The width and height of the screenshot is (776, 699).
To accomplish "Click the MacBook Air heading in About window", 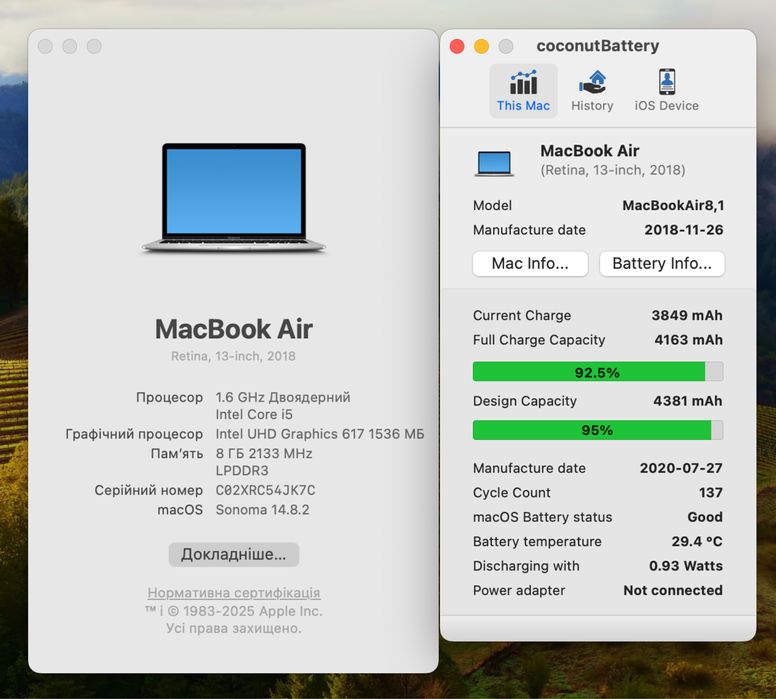I will (234, 329).
